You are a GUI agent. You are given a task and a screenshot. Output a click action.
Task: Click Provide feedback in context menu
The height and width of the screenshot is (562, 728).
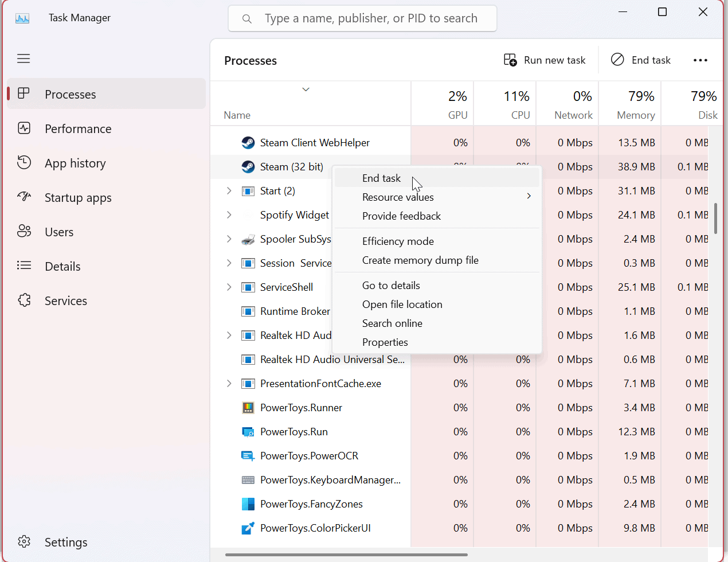pos(401,216)
